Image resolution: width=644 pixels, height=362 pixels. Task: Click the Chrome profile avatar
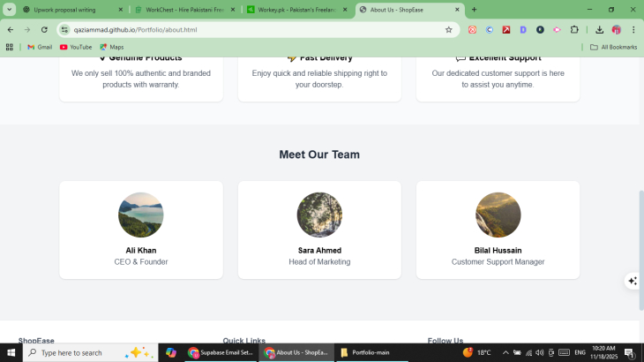click(617, 29)
